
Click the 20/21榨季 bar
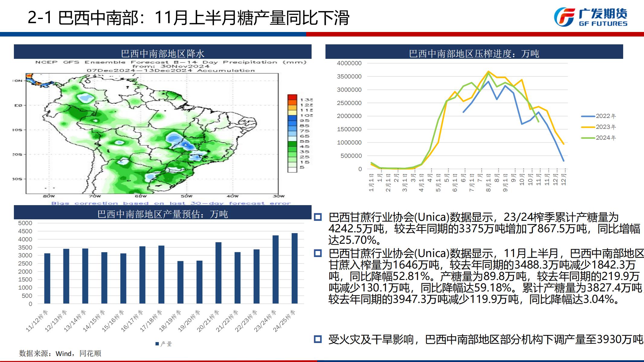coord(218,273)
